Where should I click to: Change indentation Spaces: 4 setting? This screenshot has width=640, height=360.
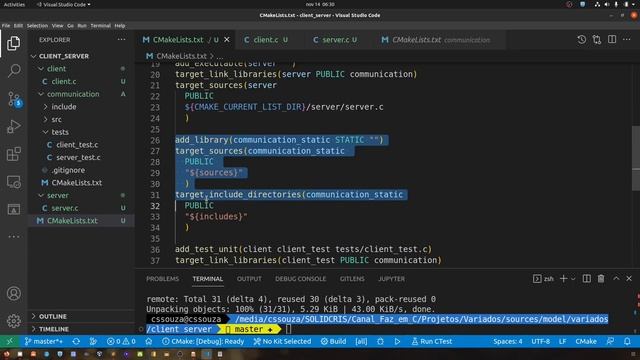(x=507, y=341)
